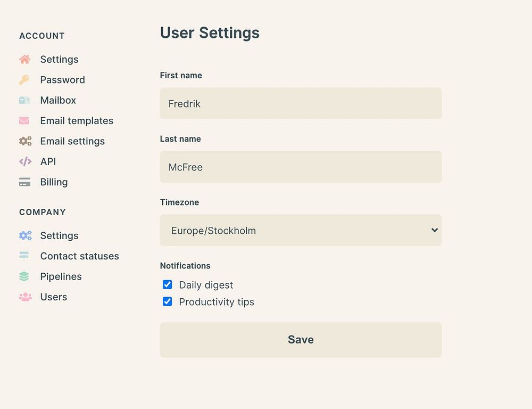Viewport: 532px width, 409px height.
Task: Click the credit card Billing icon
Action: [x=24, y=182]
